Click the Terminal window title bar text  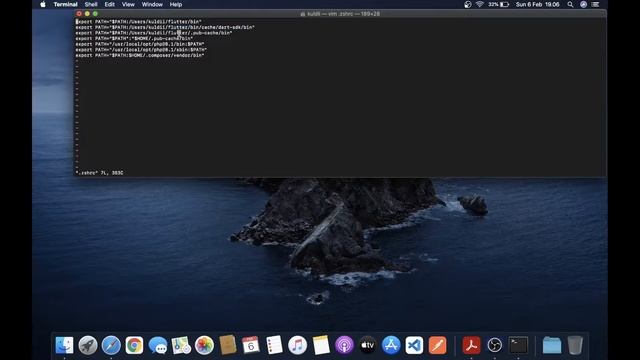click(x=340, y=14)
